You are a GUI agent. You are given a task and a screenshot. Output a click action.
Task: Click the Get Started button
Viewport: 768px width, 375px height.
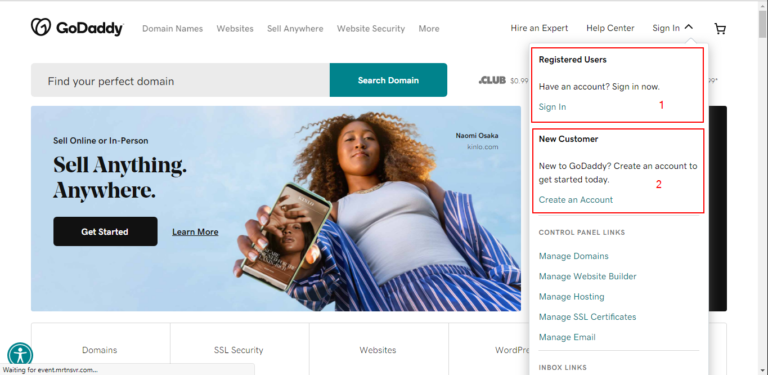[x=105, y=232]
